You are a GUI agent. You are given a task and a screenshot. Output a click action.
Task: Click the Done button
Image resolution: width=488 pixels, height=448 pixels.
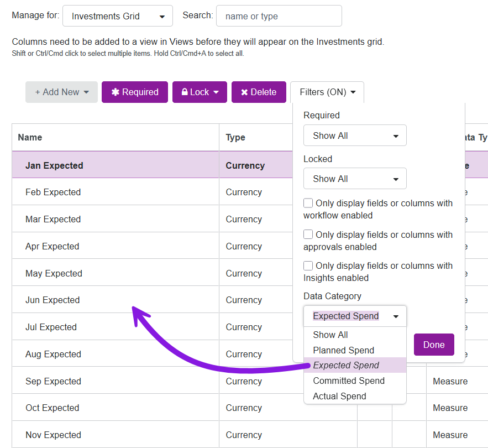coord(434,345)
